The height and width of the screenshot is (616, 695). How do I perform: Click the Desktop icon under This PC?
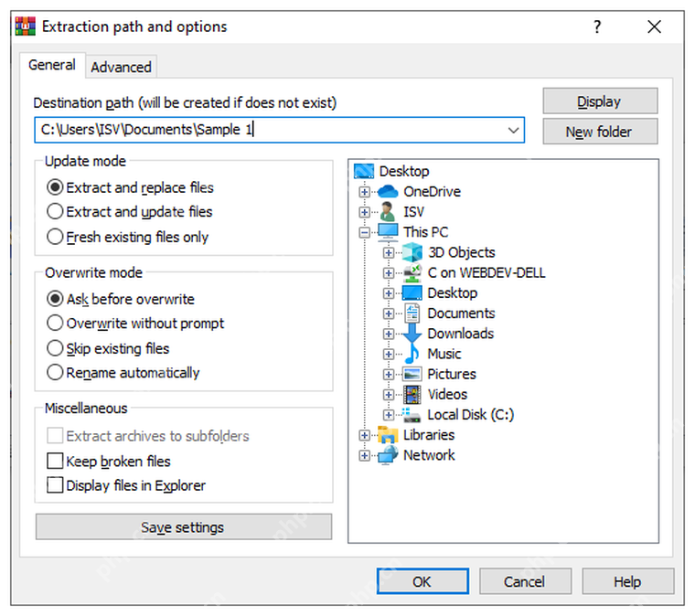point(412,292)
